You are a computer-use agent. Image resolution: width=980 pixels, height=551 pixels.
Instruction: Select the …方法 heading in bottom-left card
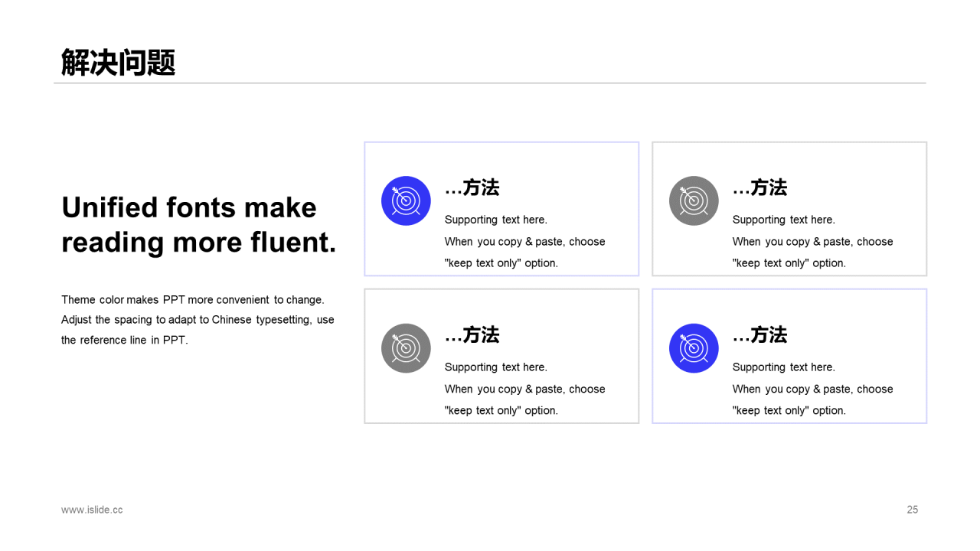click(472, 335)
